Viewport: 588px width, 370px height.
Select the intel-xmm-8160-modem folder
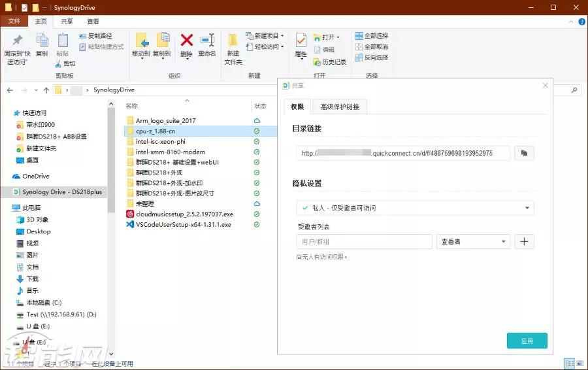(x=171, y=152)
